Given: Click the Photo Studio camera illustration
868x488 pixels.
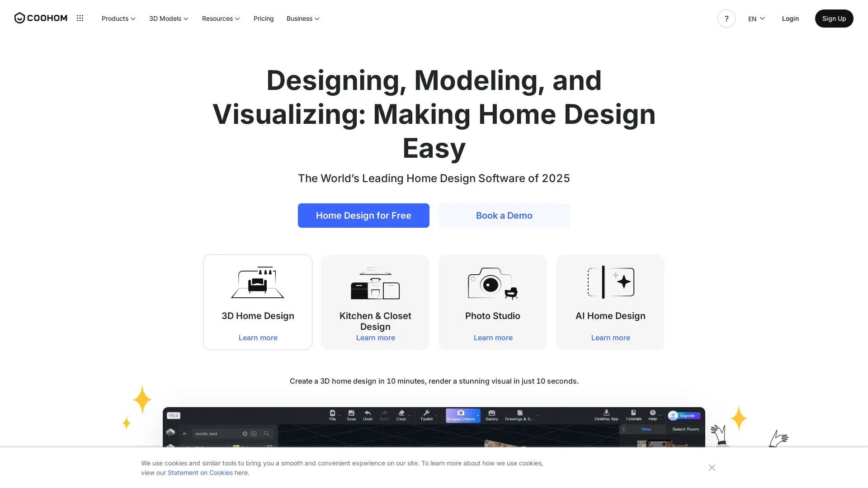Looking at the screenshot, I should pos(493,283).
